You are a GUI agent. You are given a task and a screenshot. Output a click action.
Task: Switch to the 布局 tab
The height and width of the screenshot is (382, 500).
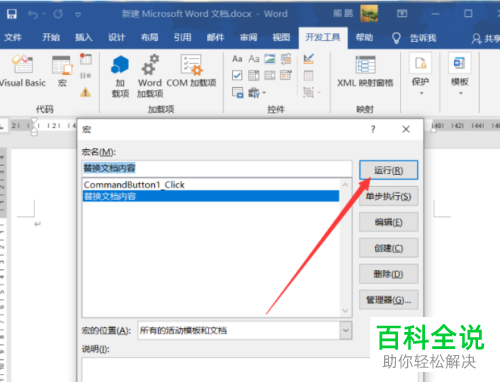[149, 37]
